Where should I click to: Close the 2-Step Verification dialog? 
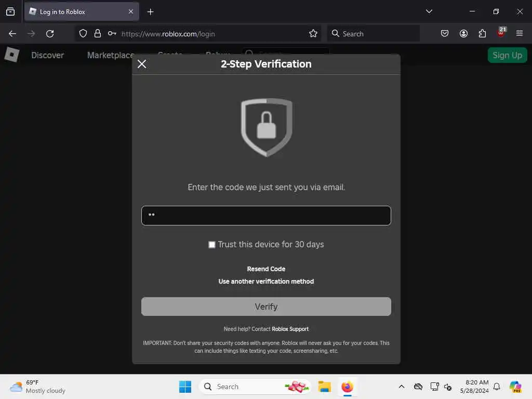coord(142,64)
